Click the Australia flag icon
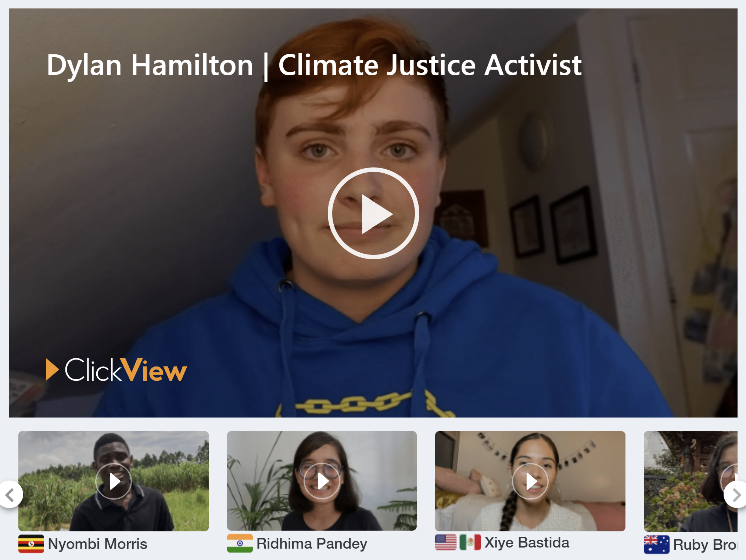This screenshot has height=560, width=746. coord(657,544)
